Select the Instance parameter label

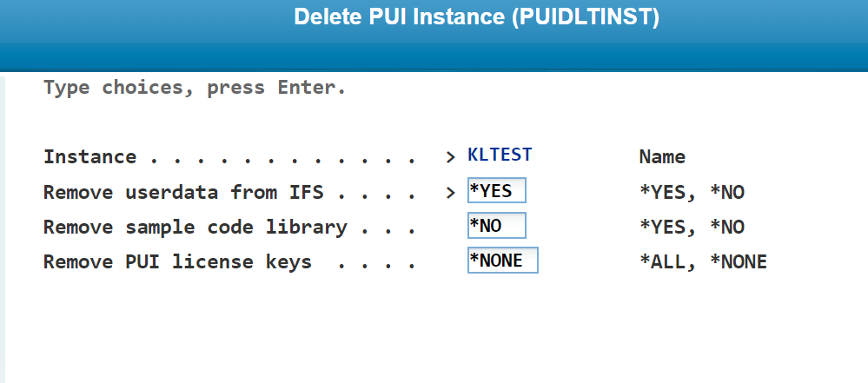(89, 157)
